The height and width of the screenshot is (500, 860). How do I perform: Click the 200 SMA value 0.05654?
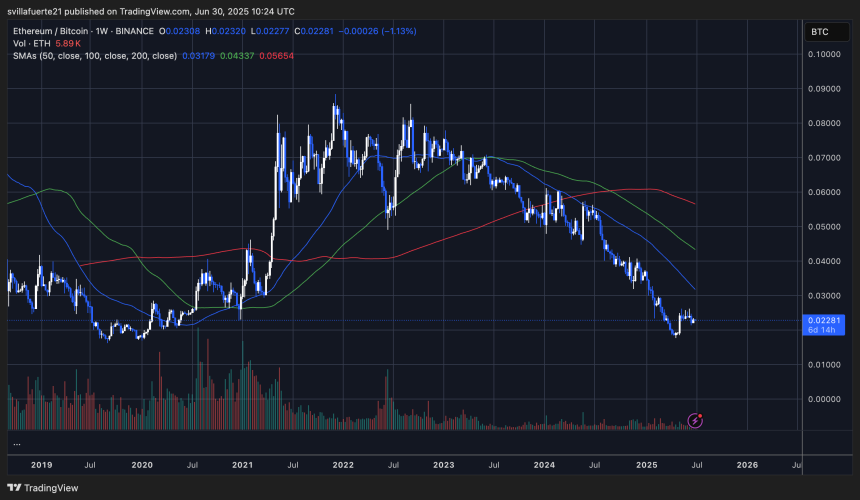coord(276,56)
